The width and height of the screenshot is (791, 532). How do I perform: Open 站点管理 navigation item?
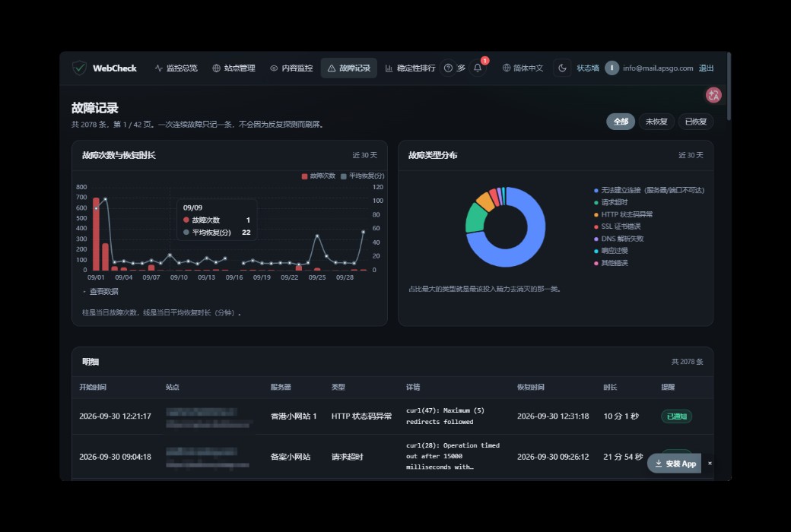click(233, 68)
